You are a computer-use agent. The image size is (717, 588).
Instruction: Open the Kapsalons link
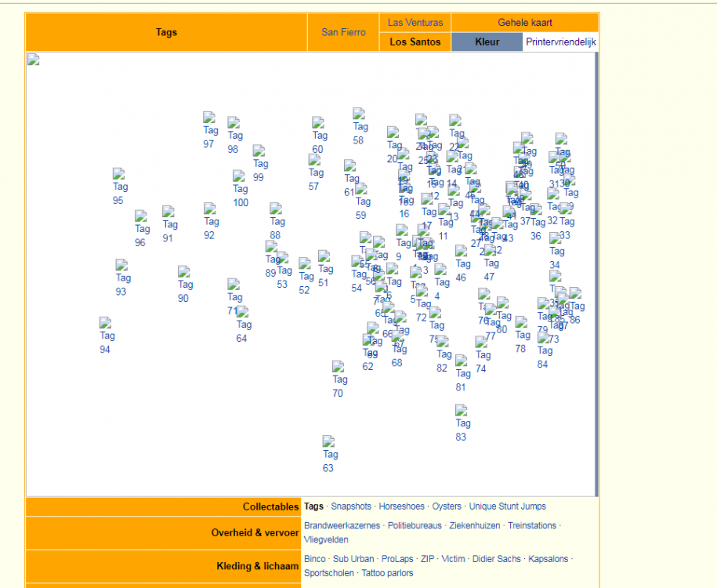tap(549, 559)
